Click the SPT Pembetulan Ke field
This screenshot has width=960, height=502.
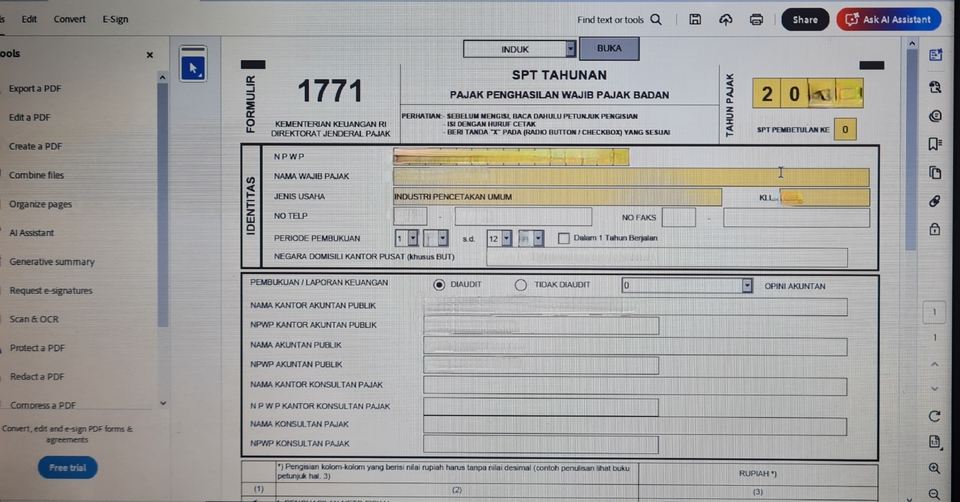pos(845,129)
